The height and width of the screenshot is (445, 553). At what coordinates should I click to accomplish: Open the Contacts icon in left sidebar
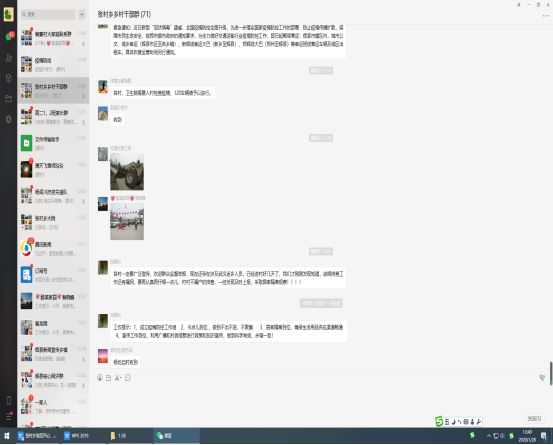click(9, 57)
